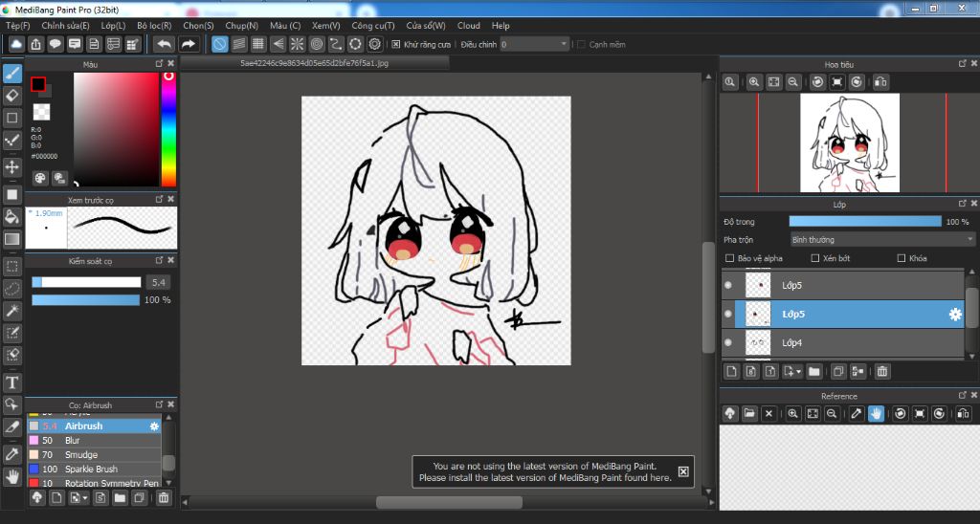Screen dimensions: 980x524
Task: Enable Bảo vệ alpha checkbox
Action: coord(729,258)
